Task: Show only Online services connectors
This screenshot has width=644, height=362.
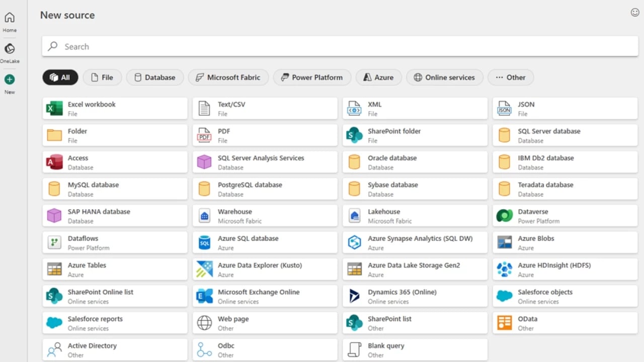Action: pos(444,77)
